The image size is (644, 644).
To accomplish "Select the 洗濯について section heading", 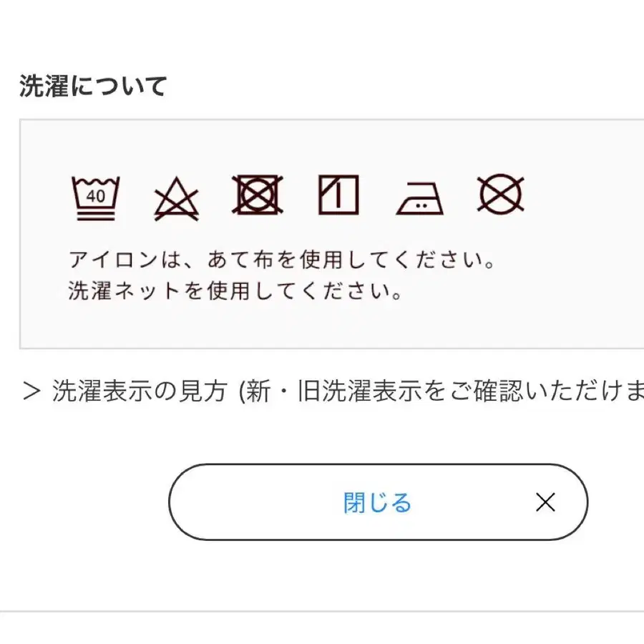I will (93, 84).
